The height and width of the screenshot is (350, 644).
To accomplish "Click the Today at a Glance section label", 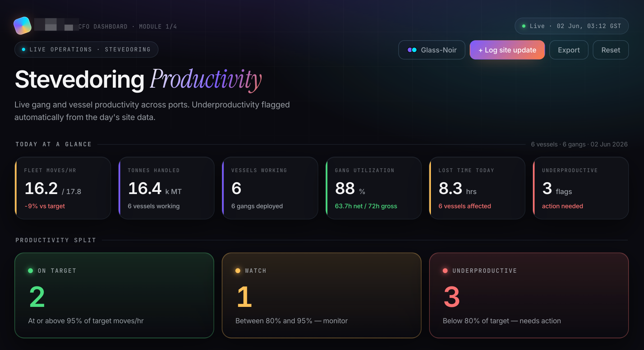I will (x=54, y=144).
